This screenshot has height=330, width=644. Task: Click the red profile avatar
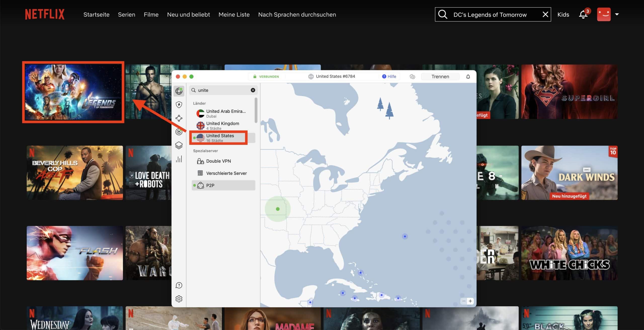point(604,14)
